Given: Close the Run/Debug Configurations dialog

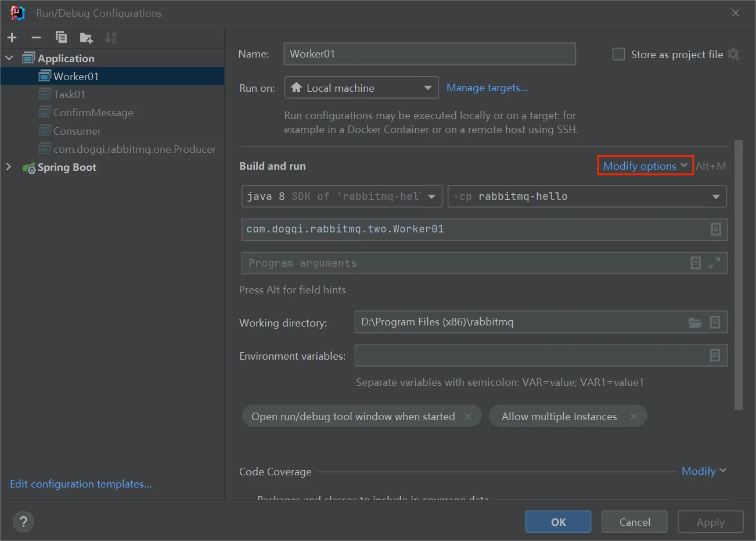Looking at the screenshot, I should (x=736, y=13).
